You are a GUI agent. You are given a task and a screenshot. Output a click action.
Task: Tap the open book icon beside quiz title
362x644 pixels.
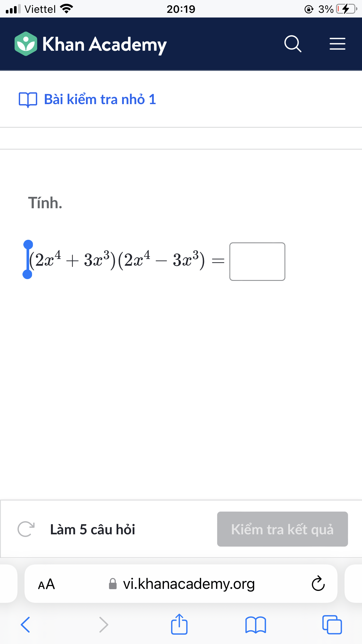tap(28, 100)
